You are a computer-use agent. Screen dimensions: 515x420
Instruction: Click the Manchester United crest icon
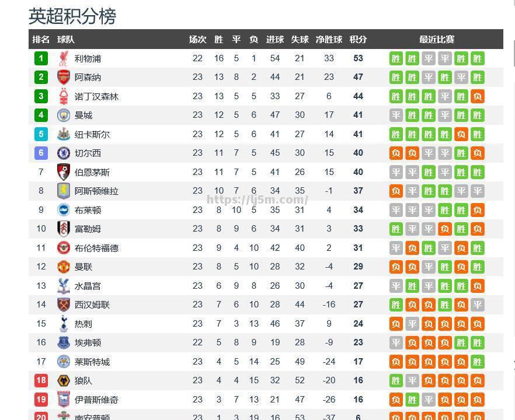[64, 267]
